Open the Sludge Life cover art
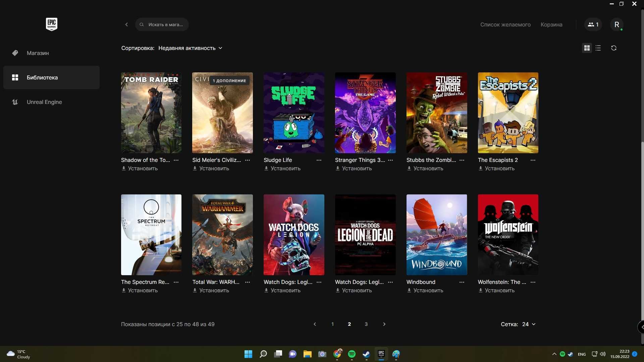 (x=294, y=113)
